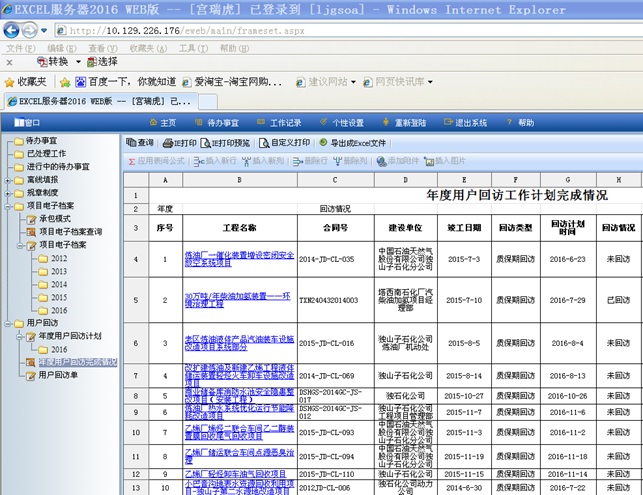
Task: Select the 2014 folder under 项目电子档案
Action: (59, 284)
